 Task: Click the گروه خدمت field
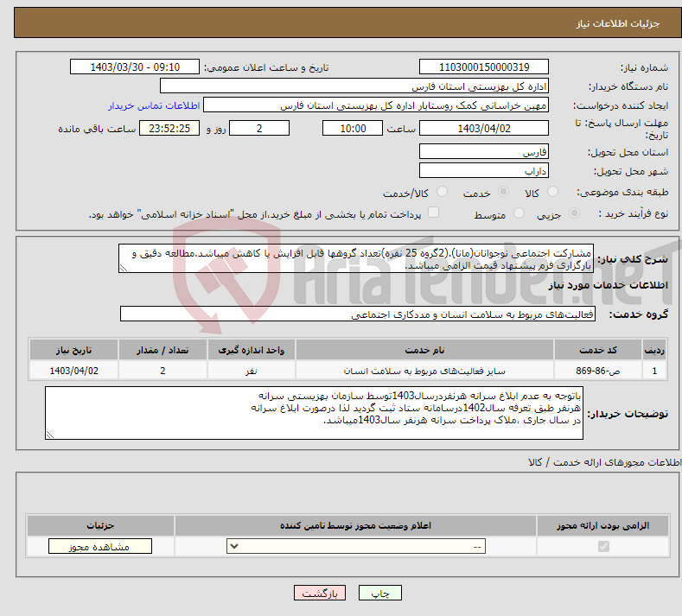(x=358, y=314)
